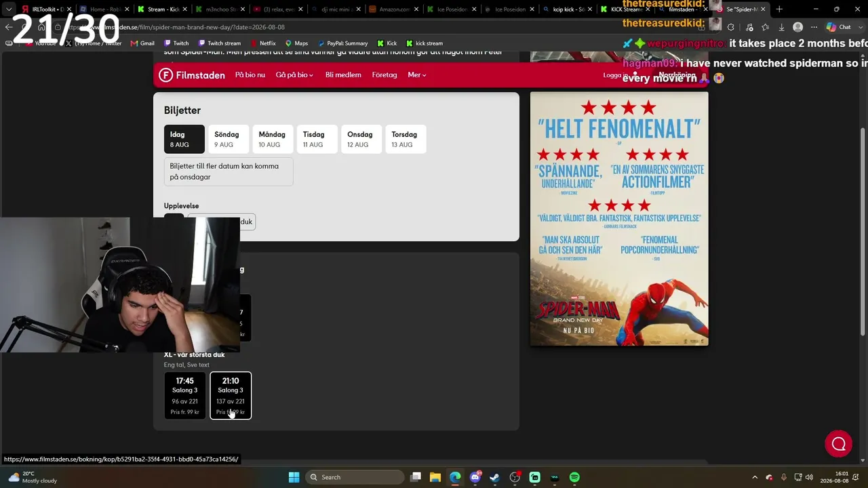Switch to the dji mic mini tab

pyautogui.click(x=335, y=9)
